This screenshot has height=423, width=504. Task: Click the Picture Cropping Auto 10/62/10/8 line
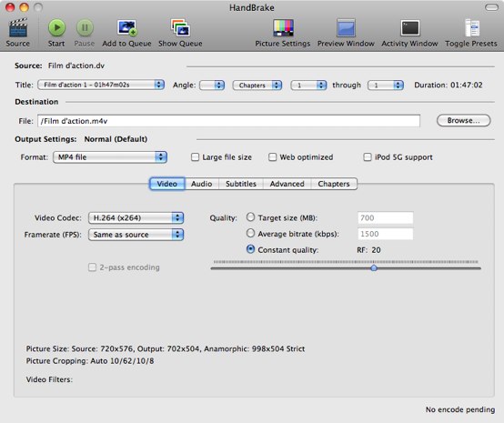(90, 361)
